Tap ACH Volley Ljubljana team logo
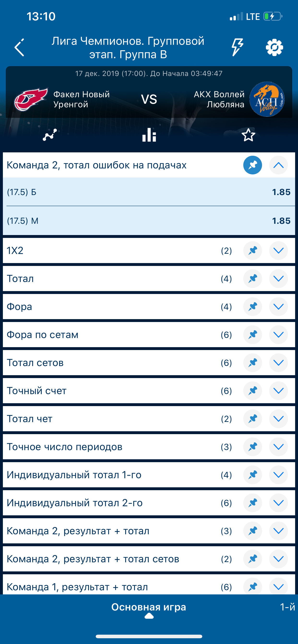This screenshot has height=644, width=298. click(x=267, y=99)
